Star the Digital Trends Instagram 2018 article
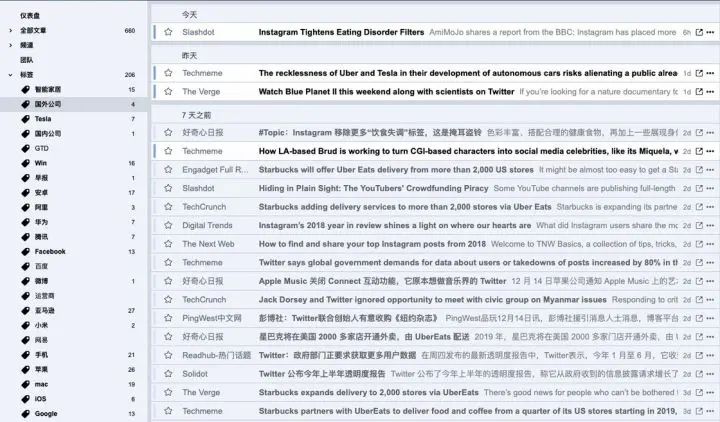The image size is (720, 422). click(x=169, y=225)
